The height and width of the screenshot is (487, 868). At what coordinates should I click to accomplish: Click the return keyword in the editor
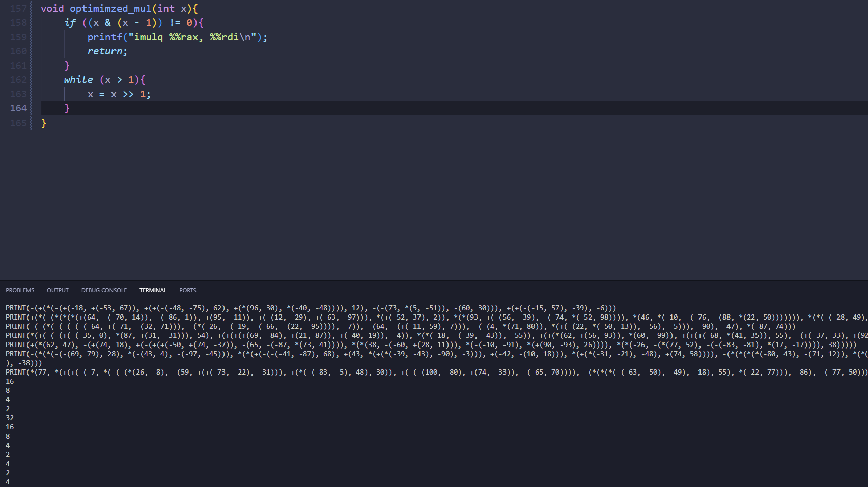(x=104, y=51)
